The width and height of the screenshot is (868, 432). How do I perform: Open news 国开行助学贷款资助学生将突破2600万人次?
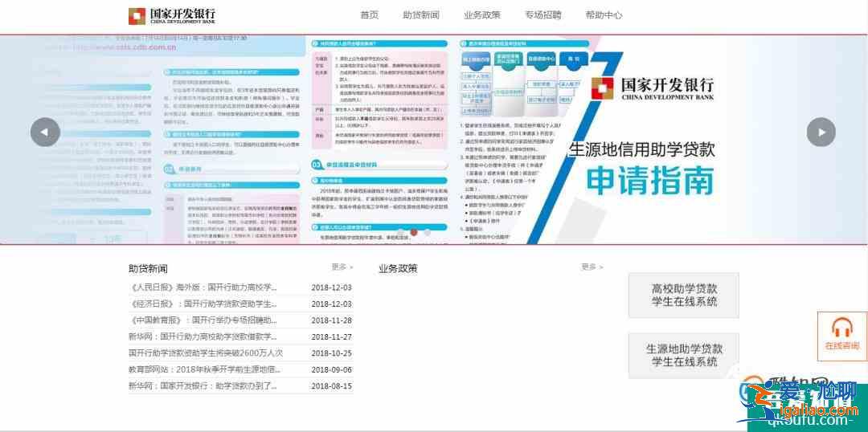point(206,353)
